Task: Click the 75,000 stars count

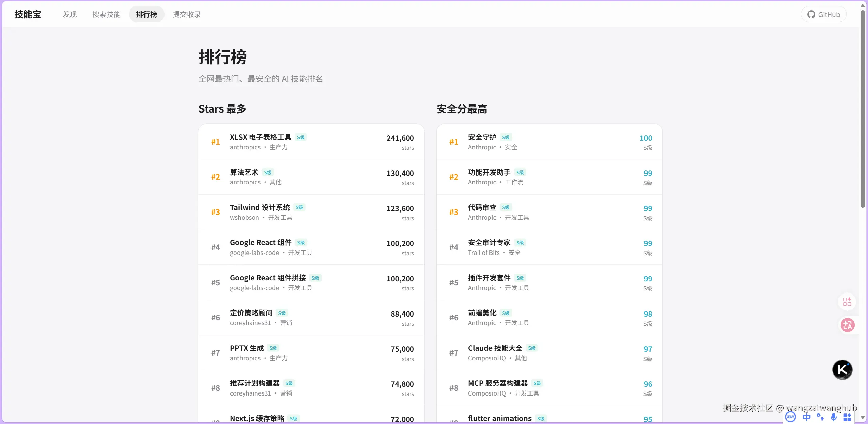Action: pos(402,349)
